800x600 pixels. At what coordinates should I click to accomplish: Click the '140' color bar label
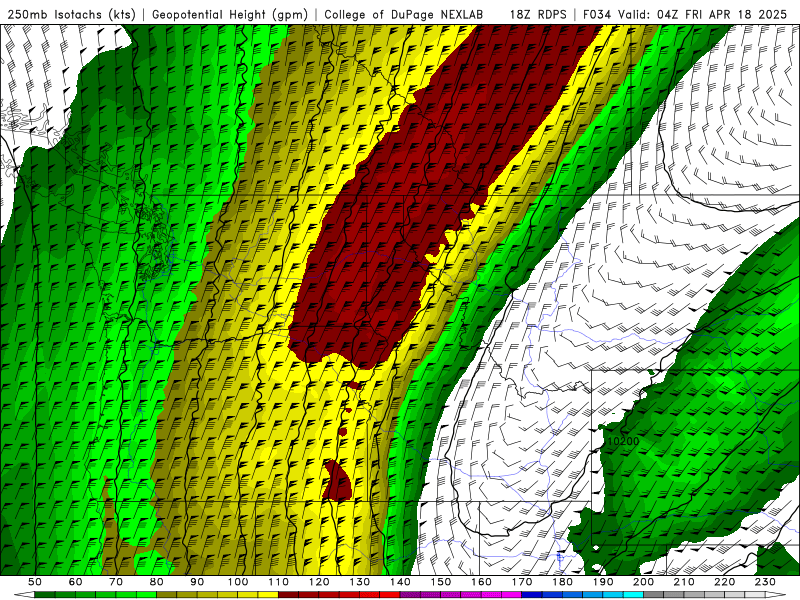pyautogui.click(x=400, y=582)
